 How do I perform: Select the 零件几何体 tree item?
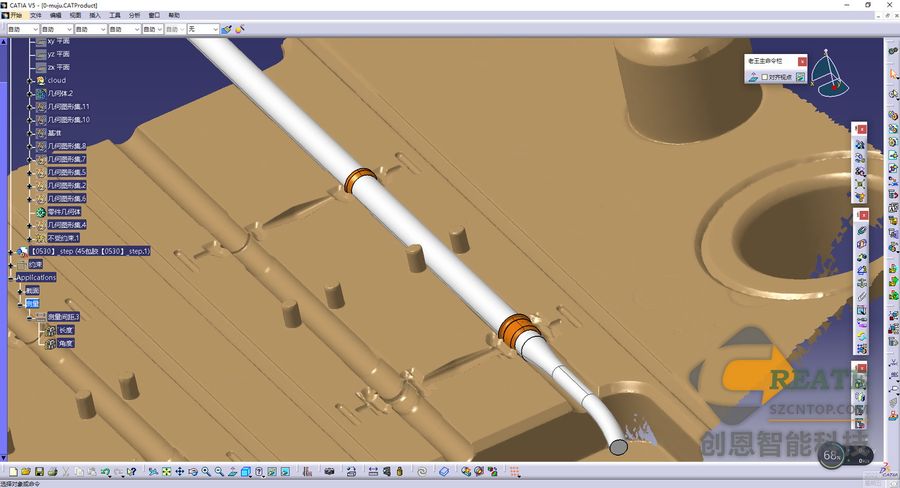(x=64, y=212)
